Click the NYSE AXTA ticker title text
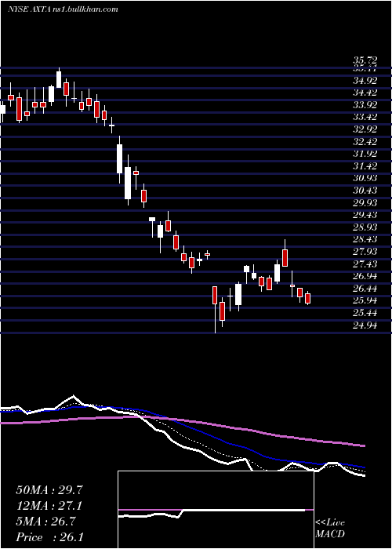392x549 pixels. [63, 9]
